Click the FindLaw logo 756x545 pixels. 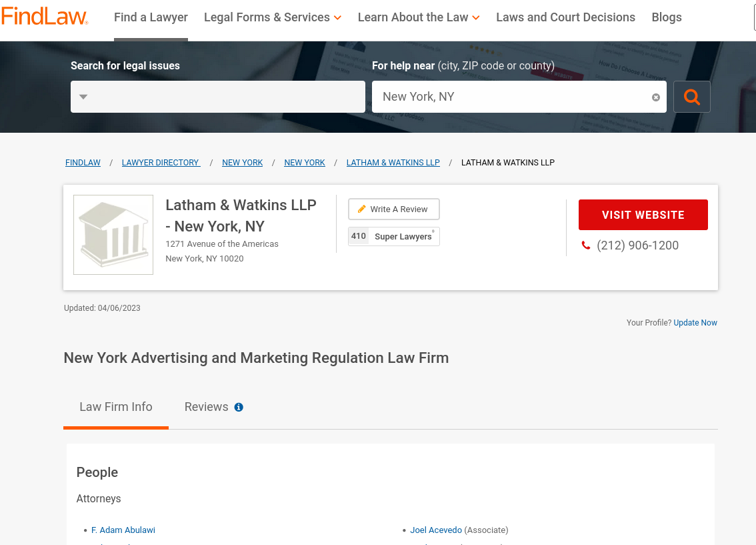click(45, 17)
